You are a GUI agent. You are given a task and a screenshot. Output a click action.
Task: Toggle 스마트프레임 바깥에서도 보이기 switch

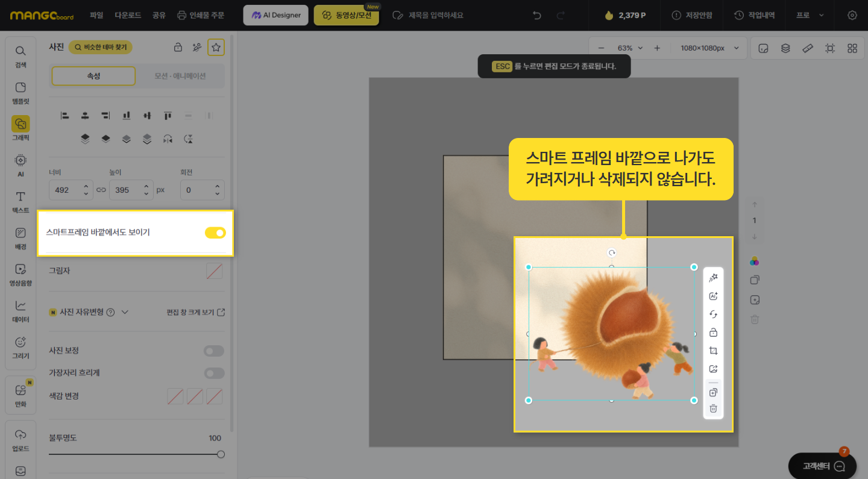(215, 233)
